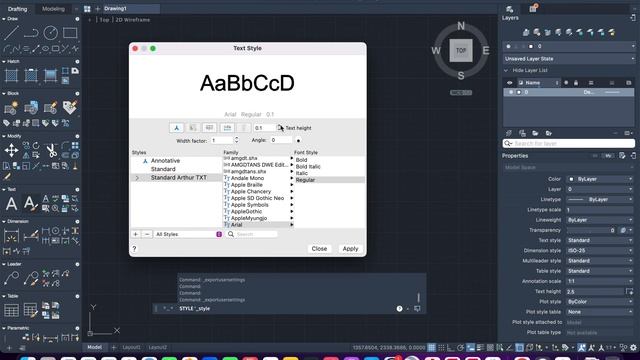The image size is (640, 360).
Task: Click the Apply button in Text Style
Action: (x=350, y=249)
